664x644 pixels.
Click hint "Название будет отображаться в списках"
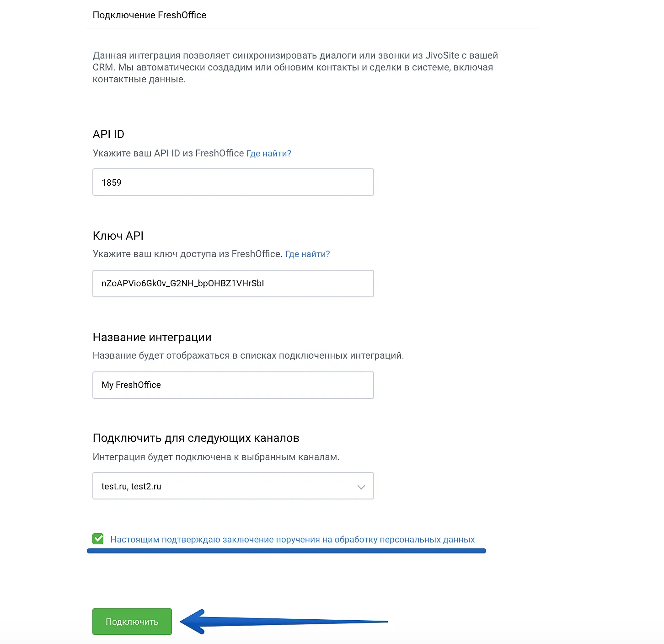(248, 355)
